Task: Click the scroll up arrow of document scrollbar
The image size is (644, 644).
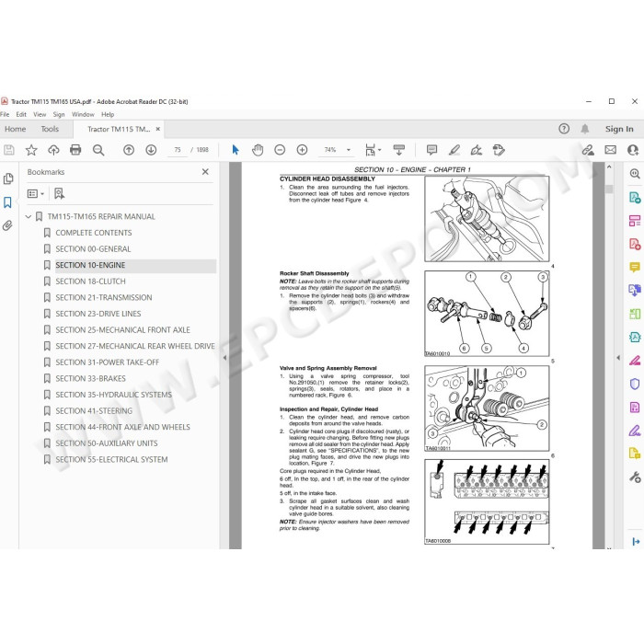Action: [609, 167]
